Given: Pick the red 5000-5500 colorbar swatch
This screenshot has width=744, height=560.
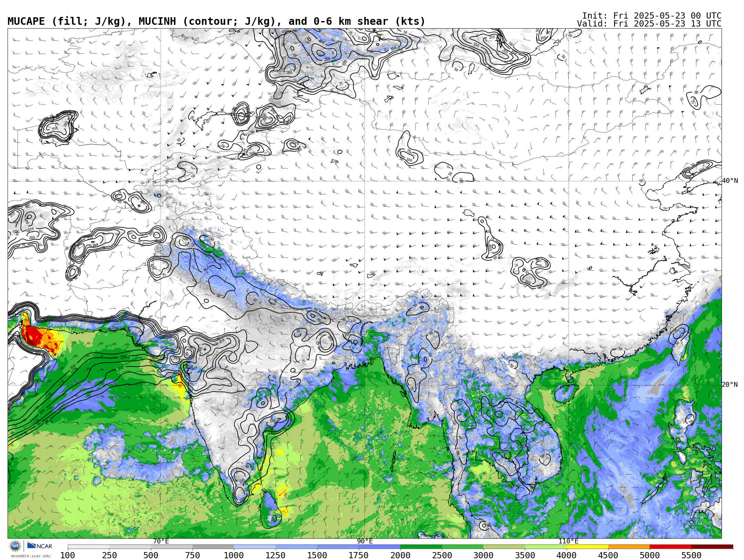Looking at the screenshot, I should click(x=670, y=547).
